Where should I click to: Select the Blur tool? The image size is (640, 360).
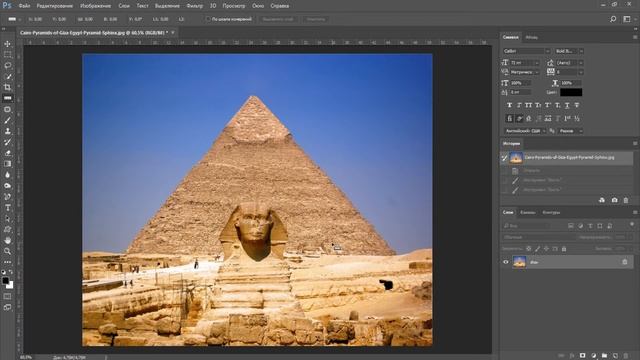tap(7, 175)
